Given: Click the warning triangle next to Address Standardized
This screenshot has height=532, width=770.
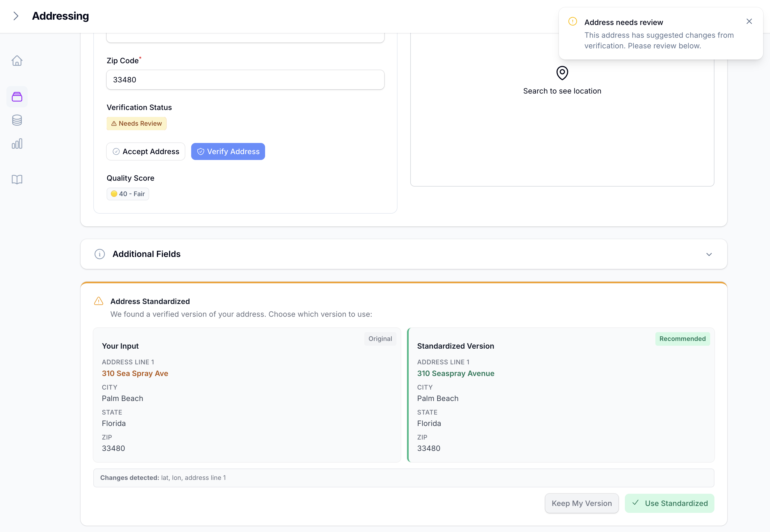Looking at the screenshot, I should (x=99, y=301).
